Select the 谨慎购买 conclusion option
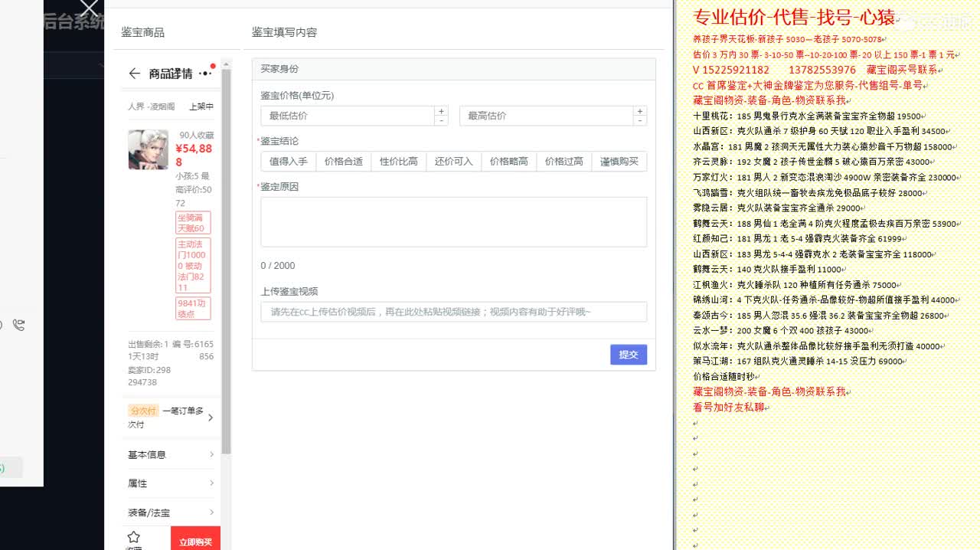 click(619, 162)
